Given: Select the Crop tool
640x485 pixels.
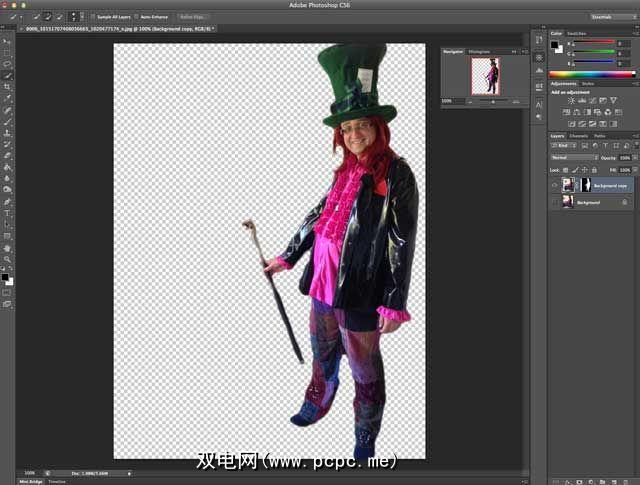Looking at the screenshot, I should pos(7,87).
